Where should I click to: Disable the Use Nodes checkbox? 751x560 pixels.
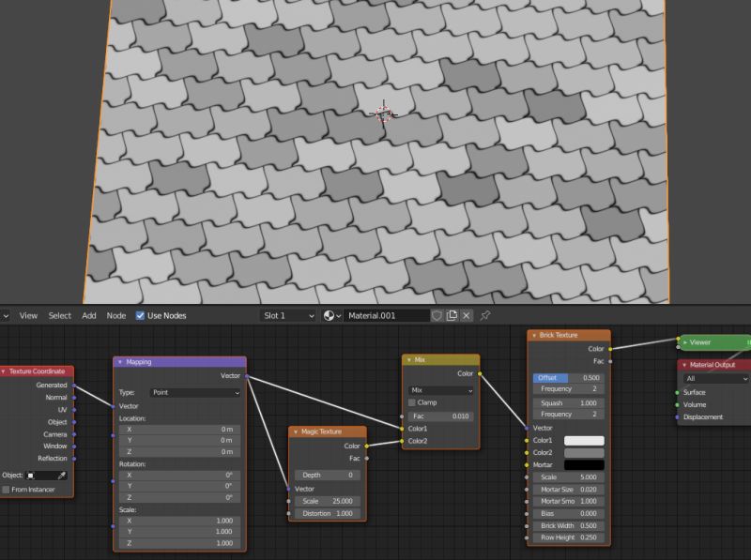[x=139, y=316]
